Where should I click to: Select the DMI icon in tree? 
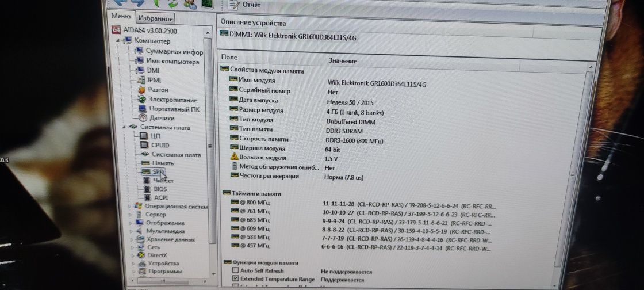(140, 70)
